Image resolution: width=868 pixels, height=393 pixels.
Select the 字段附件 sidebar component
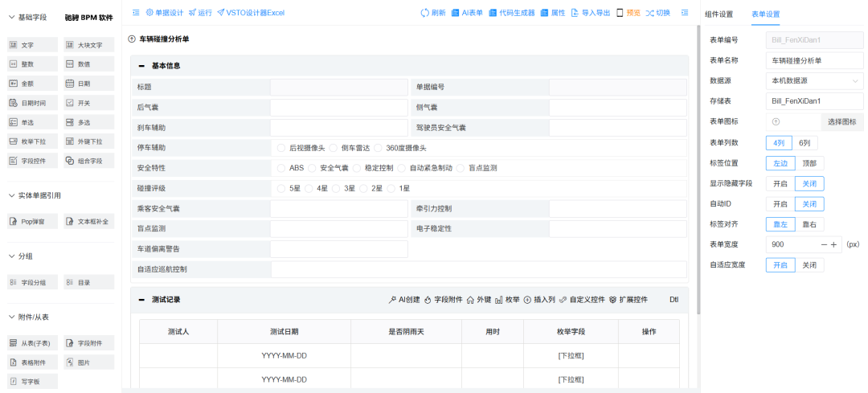tap(88, 343)
